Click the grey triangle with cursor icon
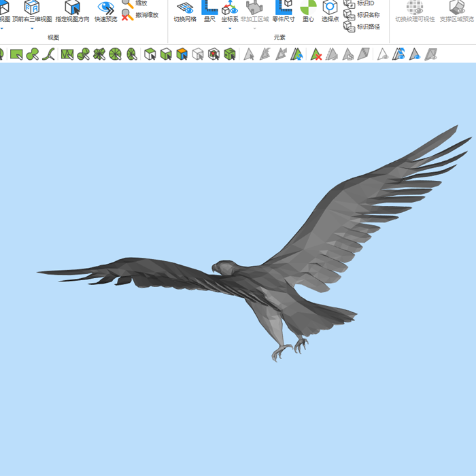The width and height of the screenshot is (476, 476). 249,54
